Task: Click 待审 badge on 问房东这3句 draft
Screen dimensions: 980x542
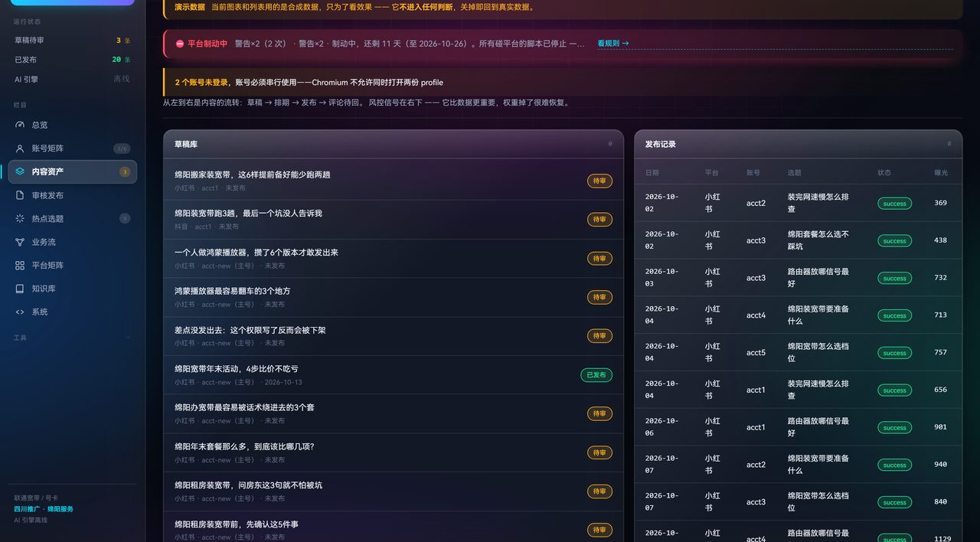Action: 599,491
